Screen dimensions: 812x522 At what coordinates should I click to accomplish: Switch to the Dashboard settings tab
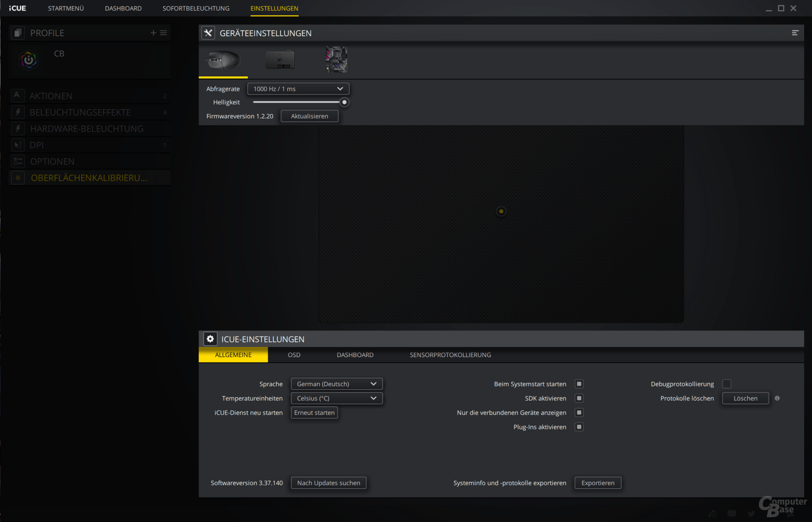pyautogui.click(x=355, y=355)
